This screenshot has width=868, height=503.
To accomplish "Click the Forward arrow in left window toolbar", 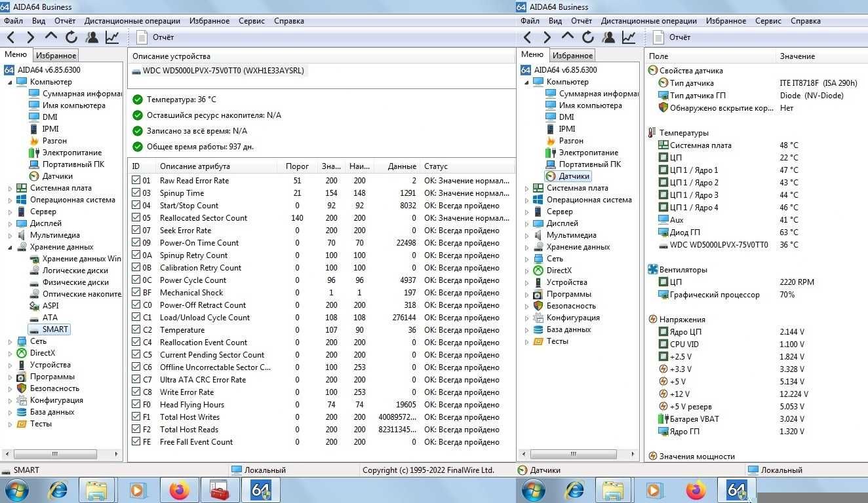I will 30,37.
